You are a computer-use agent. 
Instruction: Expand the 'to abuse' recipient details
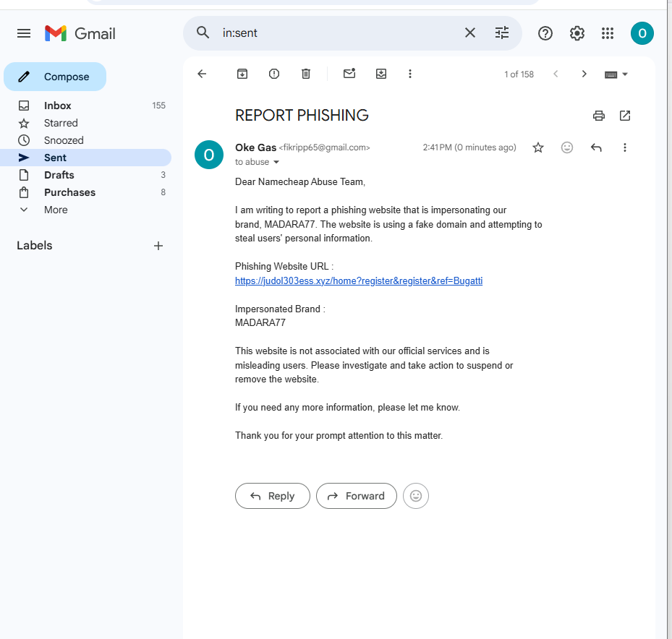[276, 162]
